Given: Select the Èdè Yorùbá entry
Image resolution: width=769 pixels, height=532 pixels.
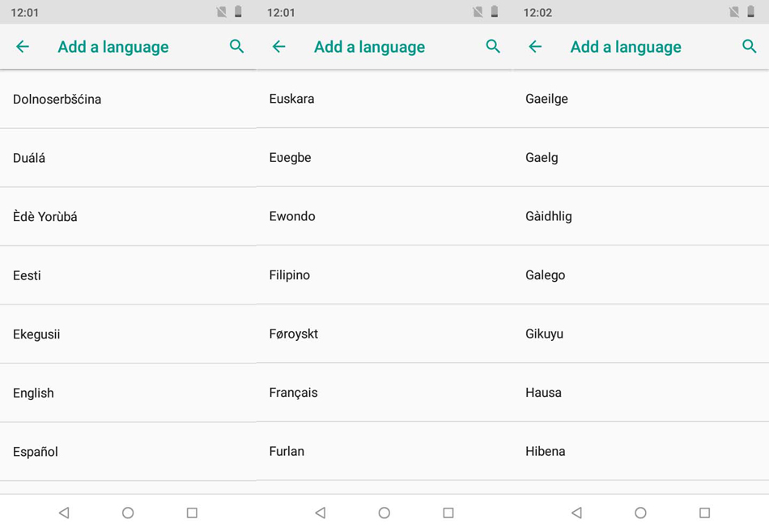Looking at the screenshot, I should [128, 216].
